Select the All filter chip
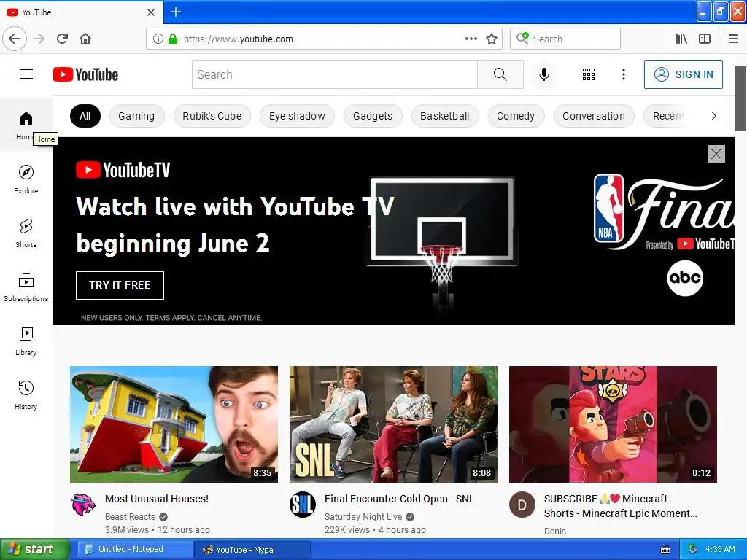 click(x=85, y=116)
